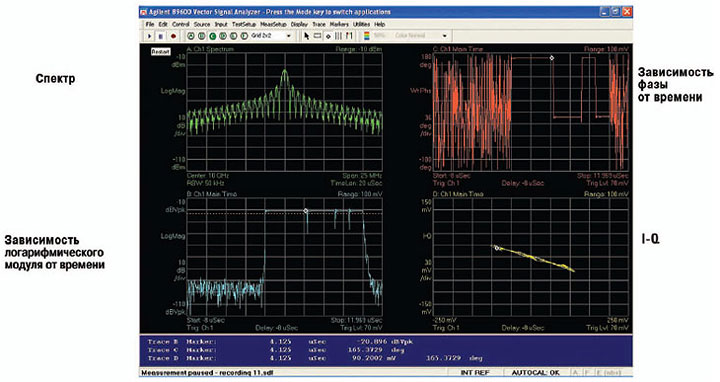
Task: Activate trace B circle button
Action: point(202,36)
